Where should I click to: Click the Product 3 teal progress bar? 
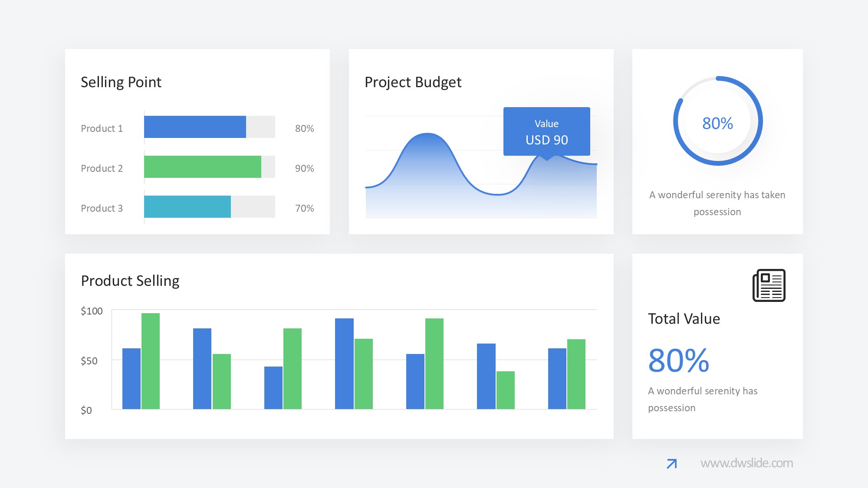click(187, 207)
